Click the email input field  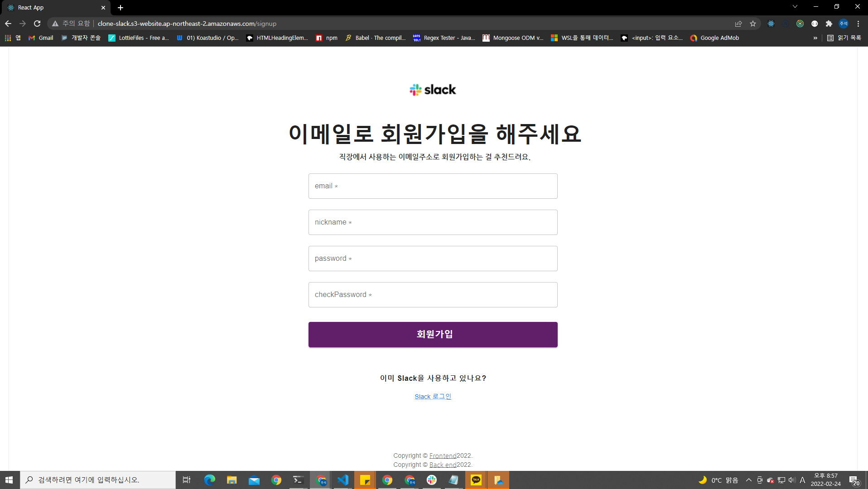[x=433, y=186]
